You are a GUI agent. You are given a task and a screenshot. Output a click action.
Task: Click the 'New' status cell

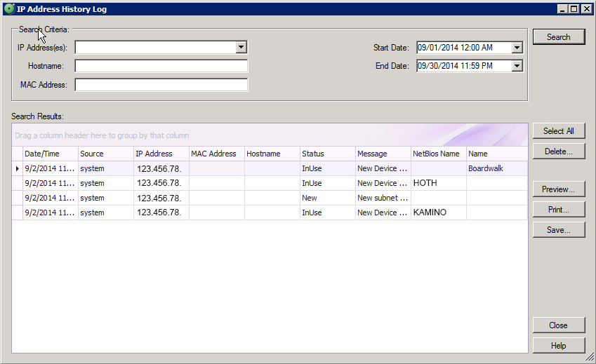click(328, 198)
